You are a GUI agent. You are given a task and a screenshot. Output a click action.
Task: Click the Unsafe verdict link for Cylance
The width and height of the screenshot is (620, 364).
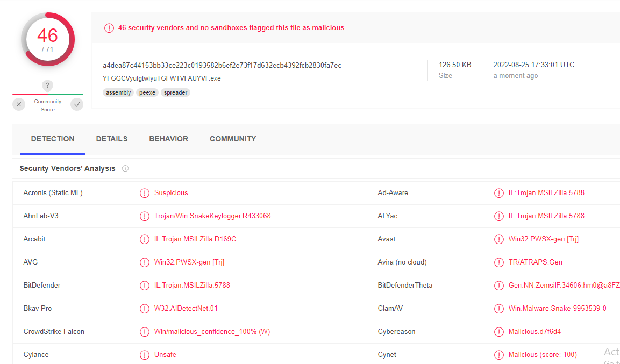pos(166,354)
